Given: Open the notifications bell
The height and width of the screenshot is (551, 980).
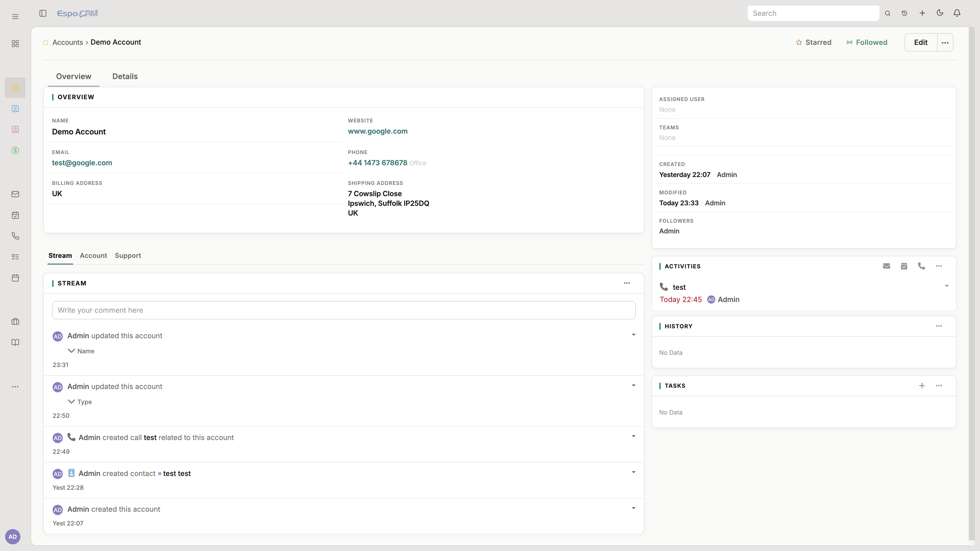Looking at the screenshot, I should click(x=957, y=13).
